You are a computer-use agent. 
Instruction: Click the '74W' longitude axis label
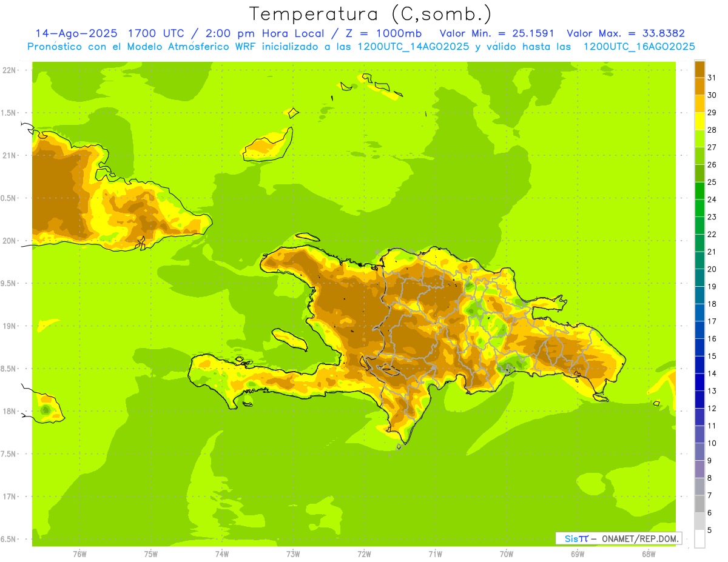tap(222, 554)
